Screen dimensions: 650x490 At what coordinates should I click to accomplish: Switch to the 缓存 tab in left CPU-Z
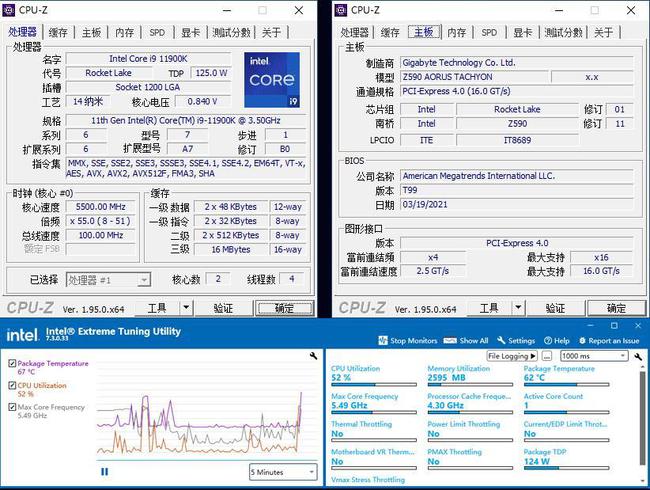pyautogui.click(x=58, y=32)
